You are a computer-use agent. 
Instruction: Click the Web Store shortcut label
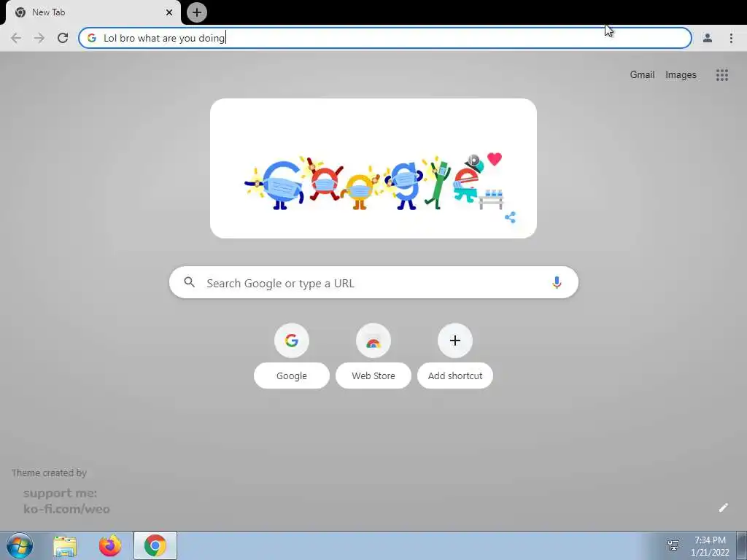[373, 376]
